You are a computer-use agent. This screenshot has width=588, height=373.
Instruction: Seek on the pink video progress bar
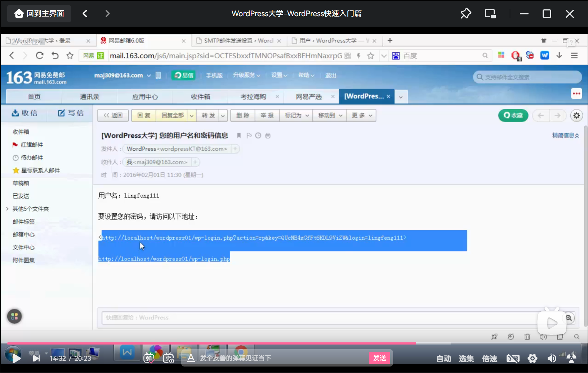click(293, 343)
